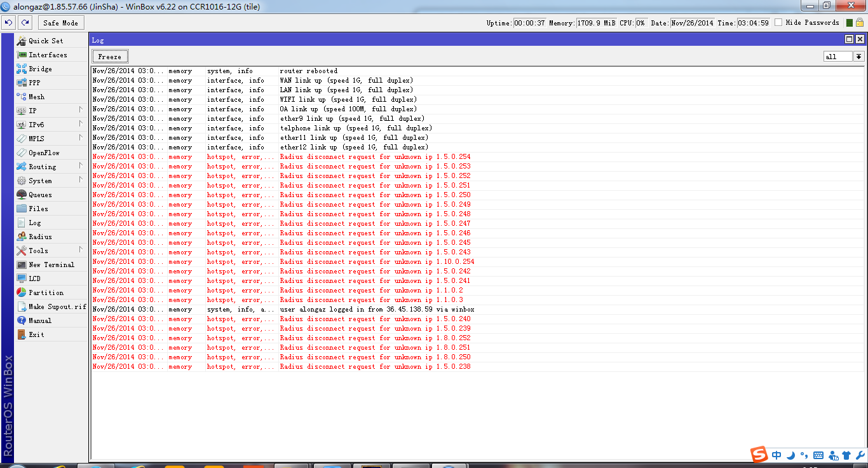Open the Sogou soft keyboard icon
This screenshot has width=868, height=468.
tap(818, 455)
